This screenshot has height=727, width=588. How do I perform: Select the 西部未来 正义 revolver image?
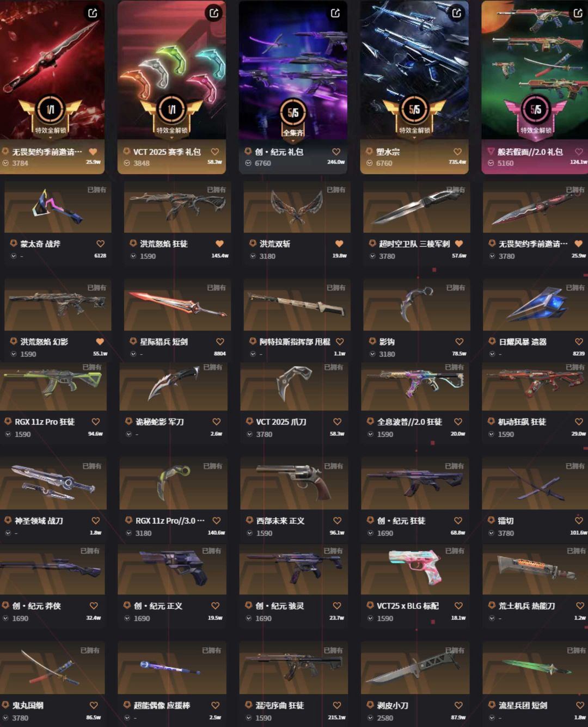[x=294, y=483]
